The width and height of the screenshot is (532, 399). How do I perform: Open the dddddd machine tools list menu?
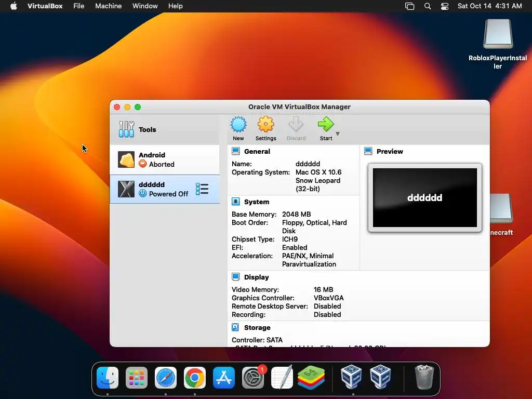point(202,189)
